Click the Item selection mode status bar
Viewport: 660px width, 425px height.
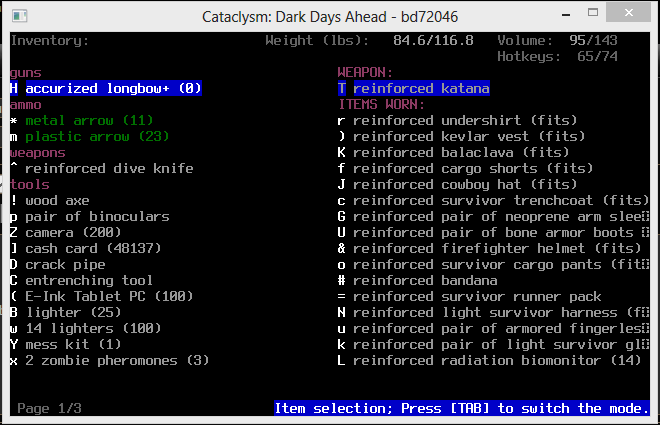pos(462,408)
